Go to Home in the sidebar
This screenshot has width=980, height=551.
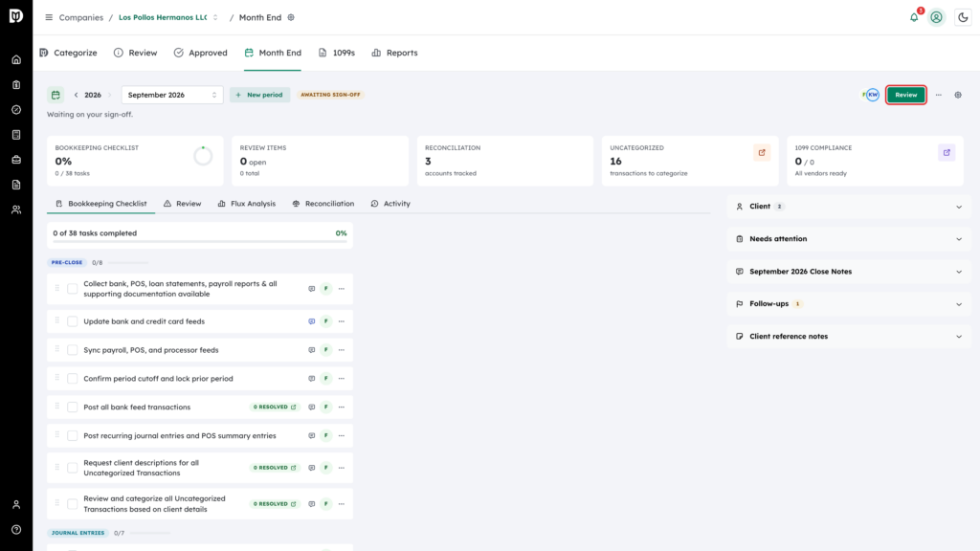tap(16, 60)
